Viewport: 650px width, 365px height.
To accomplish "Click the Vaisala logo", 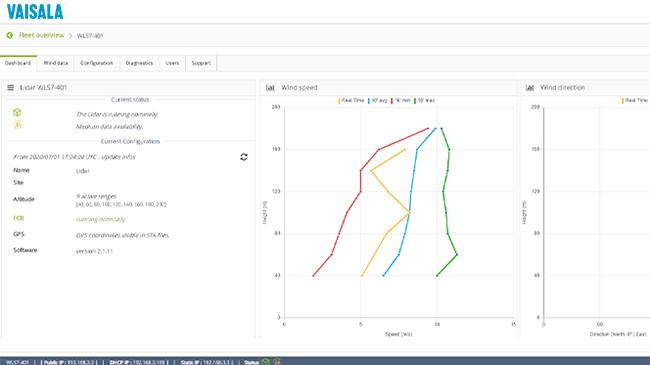I will [x=35, y=12].
